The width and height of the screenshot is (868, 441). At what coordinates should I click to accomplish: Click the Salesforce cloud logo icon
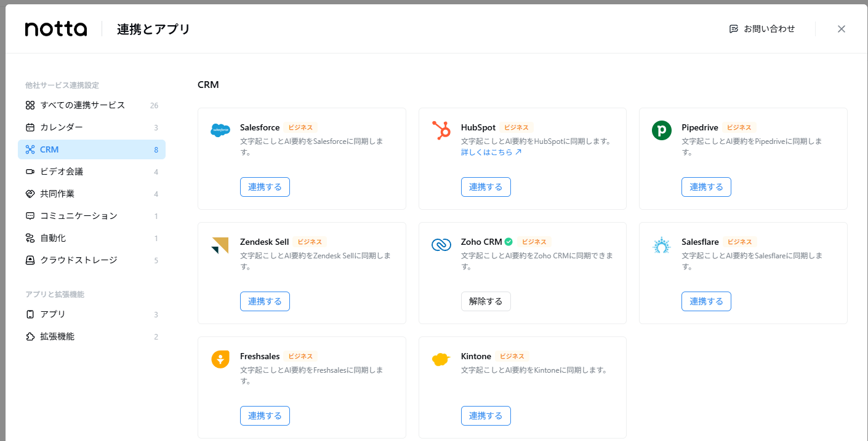[220, 130]
